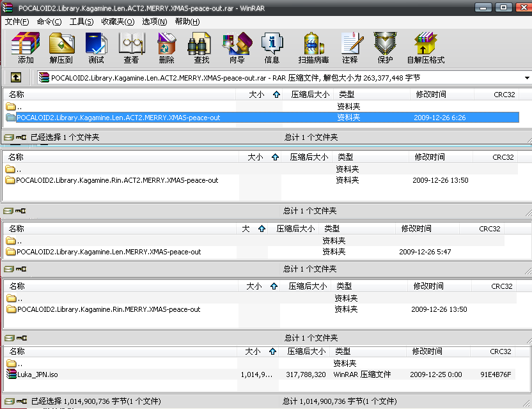Click the '总计 1,014,900,736 字节(1 个文件)' status text
The width and height of the screenshot is (532, 409).
click(x=340, y=401)
